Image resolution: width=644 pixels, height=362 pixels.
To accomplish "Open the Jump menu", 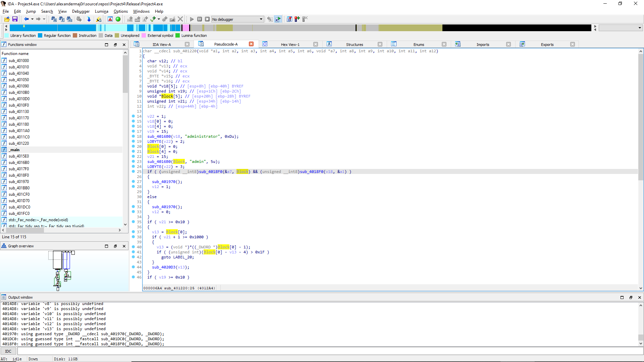I will coord(31,11).
